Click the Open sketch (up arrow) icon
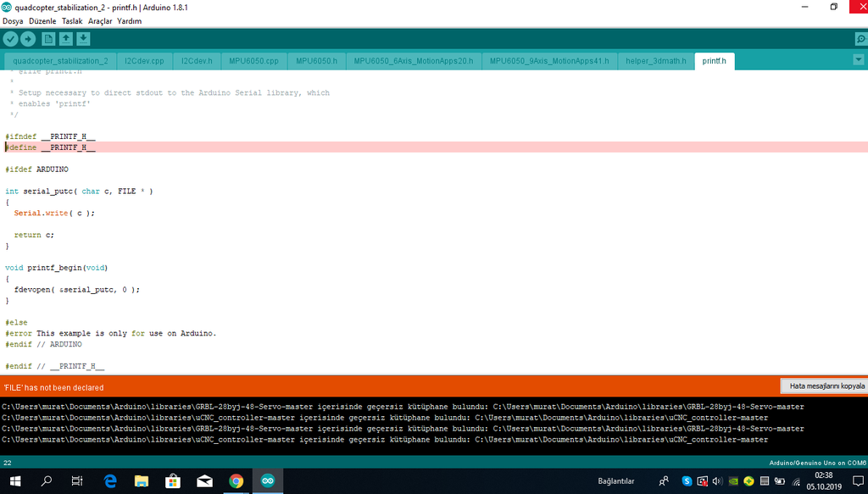This screenshot has height=494, width=868. pyautogui.click(x=66, y=39)
